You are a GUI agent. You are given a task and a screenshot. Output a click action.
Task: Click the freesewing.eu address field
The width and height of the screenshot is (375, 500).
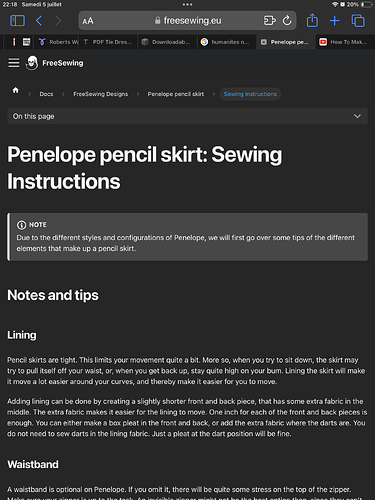tap(188, 21)
